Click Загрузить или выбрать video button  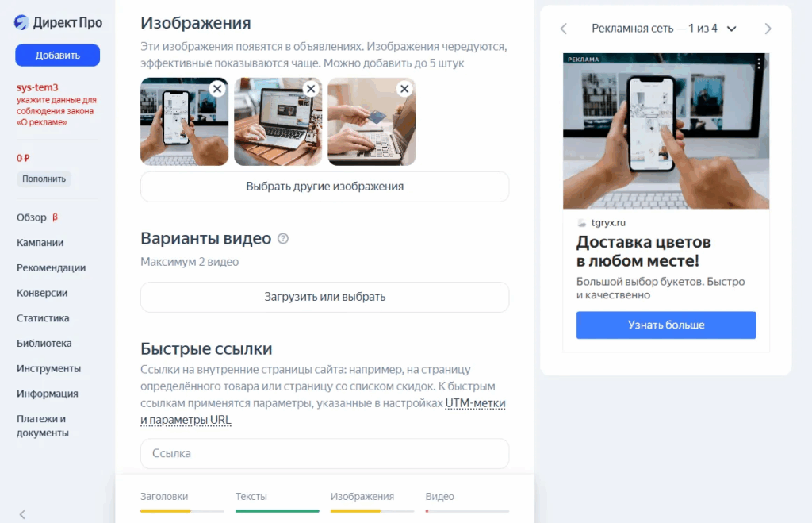pos(324,297)
